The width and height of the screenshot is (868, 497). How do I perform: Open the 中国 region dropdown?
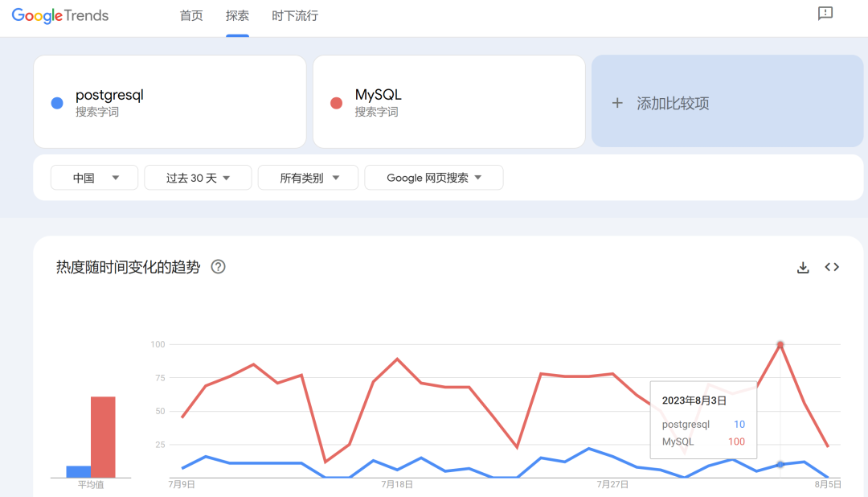point(94,178)
